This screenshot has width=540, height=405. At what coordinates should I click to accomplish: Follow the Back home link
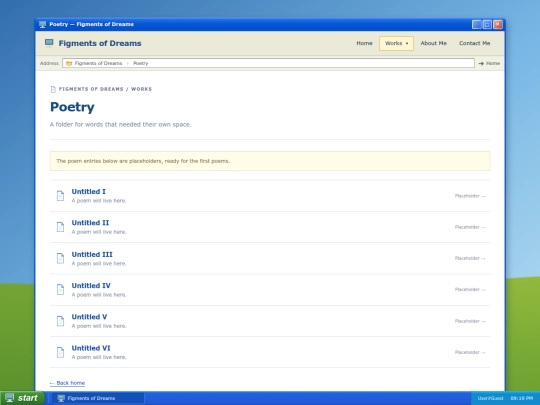(x=67, y=383)
